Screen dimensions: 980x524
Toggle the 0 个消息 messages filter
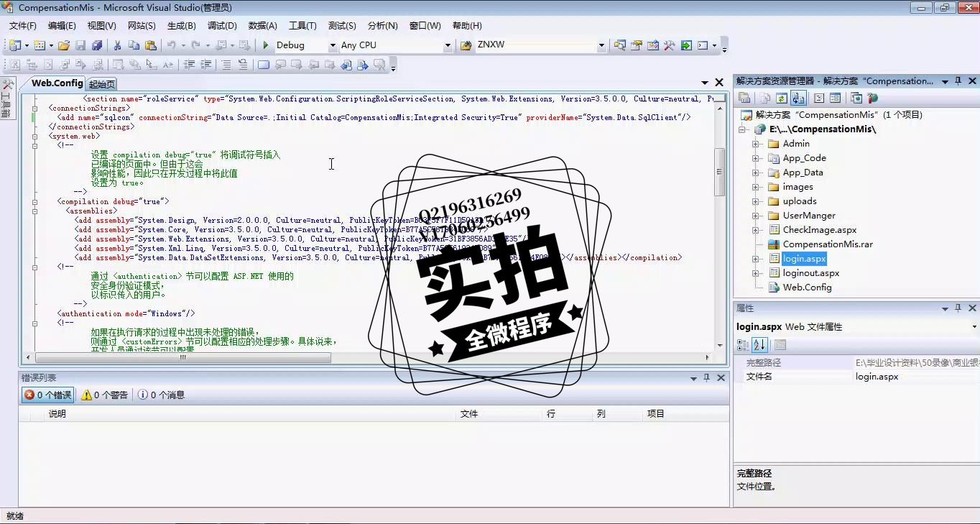[161, 395]
